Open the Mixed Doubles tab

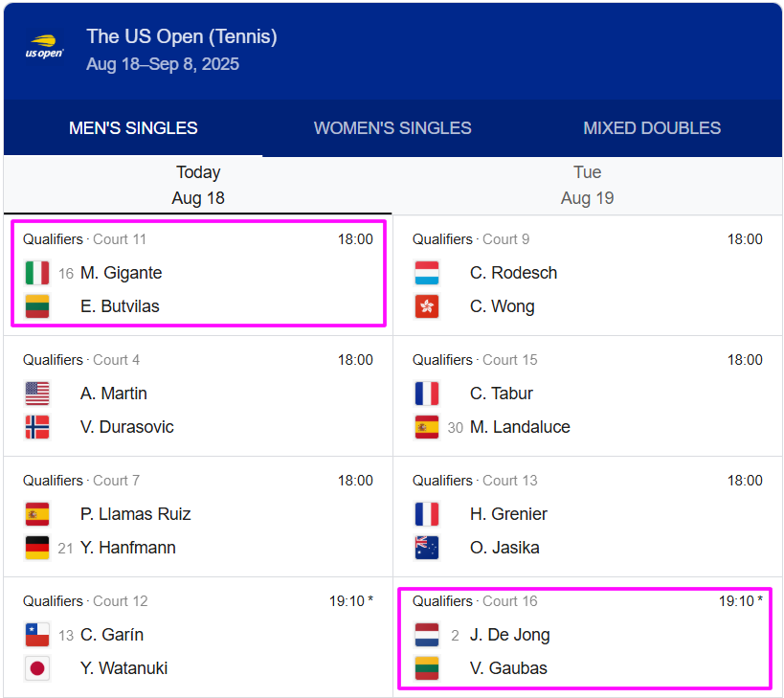pyautogui.click(x=652, y=128)
